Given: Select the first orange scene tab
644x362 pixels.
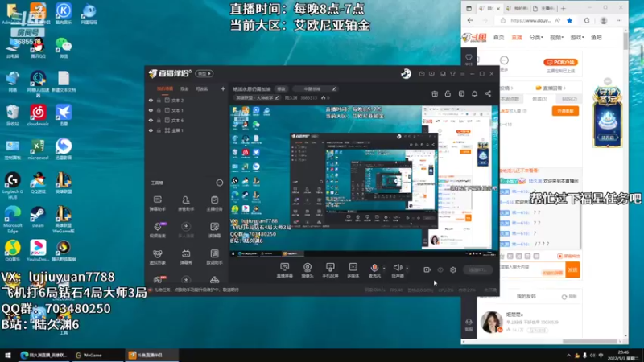Looking at the screenshot, I should point(165,88).
